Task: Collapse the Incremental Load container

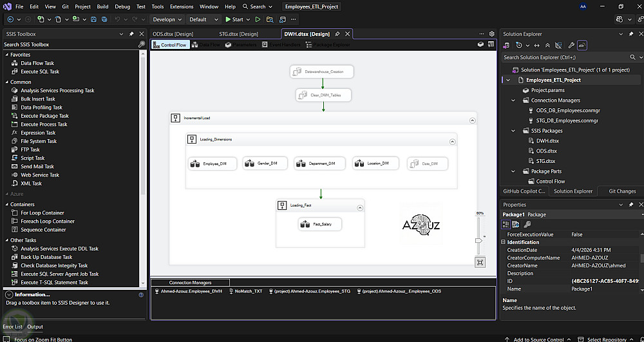Action: pos(473,120)
